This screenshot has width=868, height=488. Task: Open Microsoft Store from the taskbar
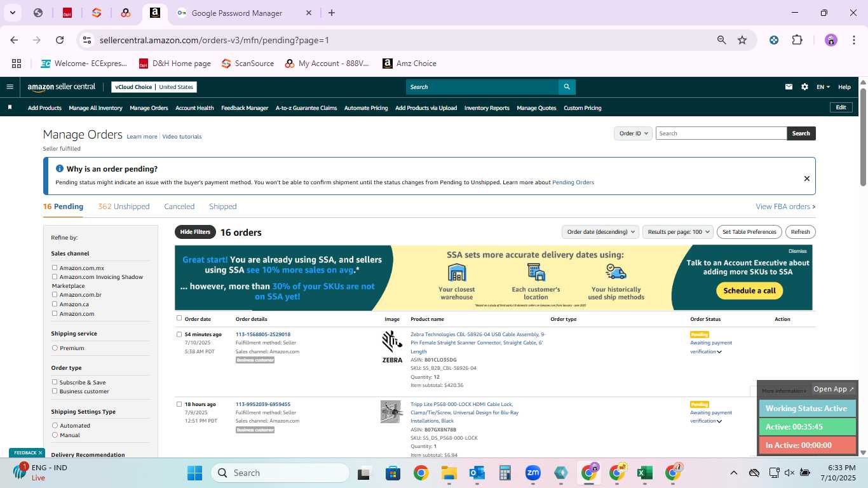tap(393, 473)
